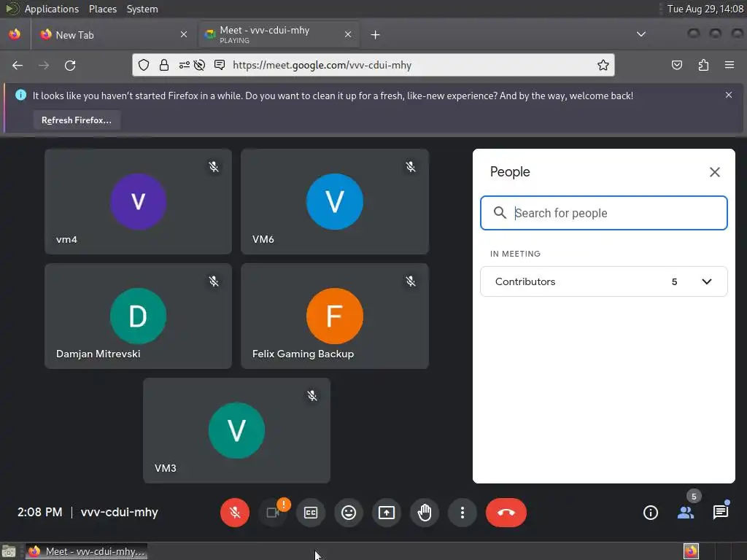Click show desktop icon in bottom panel
747x560 pixels.
click(9, 551)
